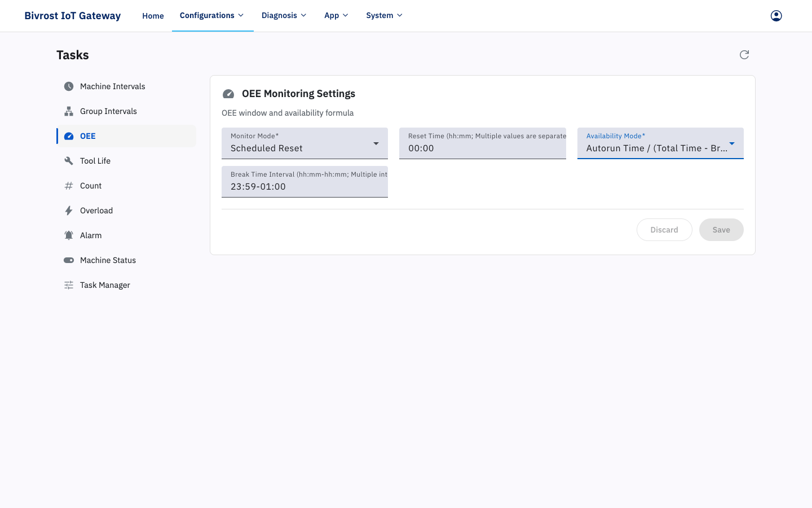Click the Overload lightning bolt icon
This screenshot has width=812, height=508.
pyautogui.click(x=69, y=211)
